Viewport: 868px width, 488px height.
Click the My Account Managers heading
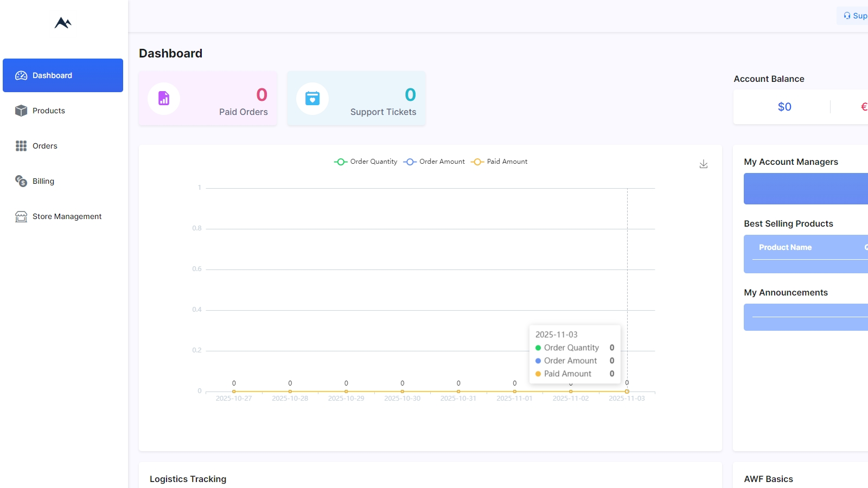coord(791,162)
